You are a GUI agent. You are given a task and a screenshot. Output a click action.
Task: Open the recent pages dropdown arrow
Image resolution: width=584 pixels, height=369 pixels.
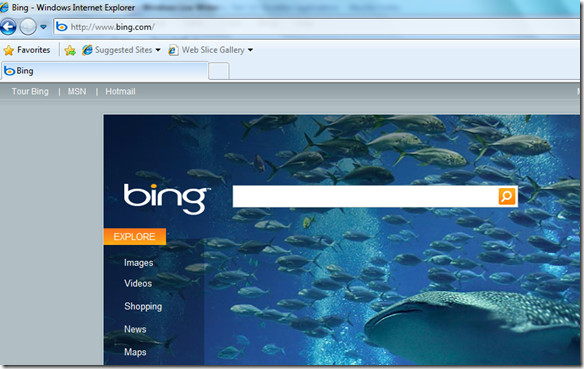click(43, 27)
